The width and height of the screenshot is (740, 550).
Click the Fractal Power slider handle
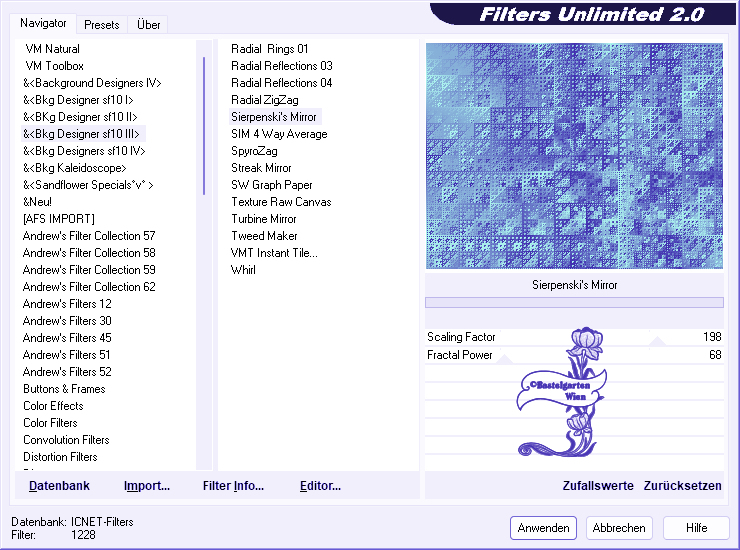[x=505, y=359]
